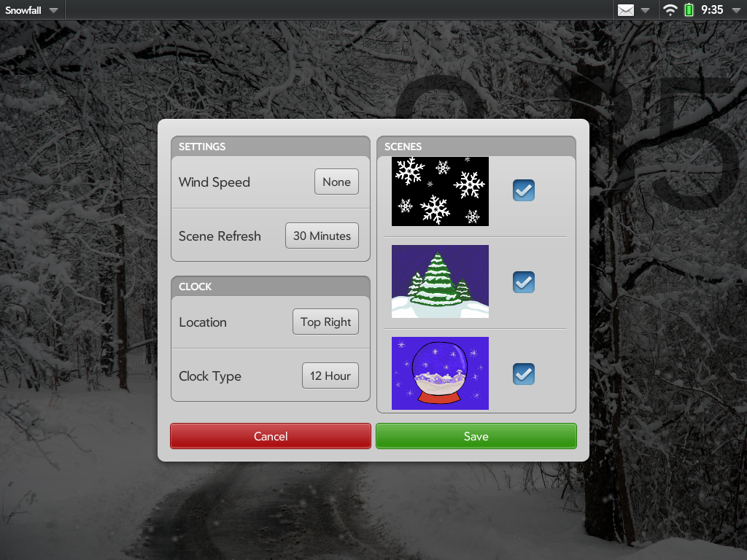This screenshot has height=560, width=747.
Task: Click the Wind Speed label row
Action: [214, 182]
